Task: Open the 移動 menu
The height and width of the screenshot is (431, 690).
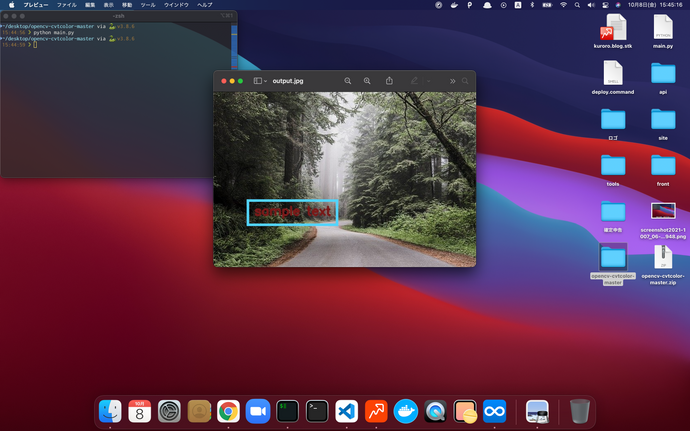Action: 127,5
